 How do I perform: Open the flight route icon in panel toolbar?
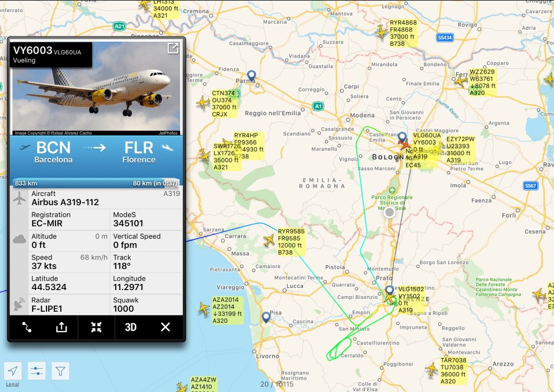27,327
